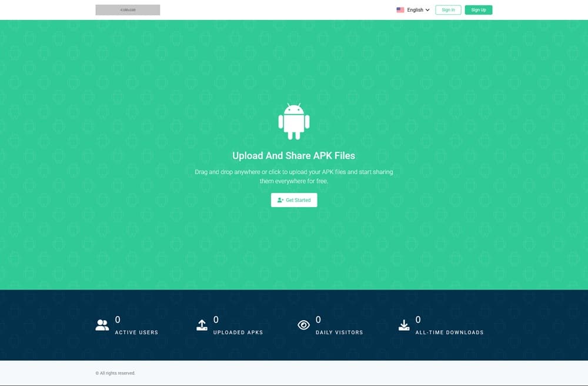588x386 pixels.
Task: Click the All rights reserved footer text
Action: pyautogui.click(x=115, y=373)
